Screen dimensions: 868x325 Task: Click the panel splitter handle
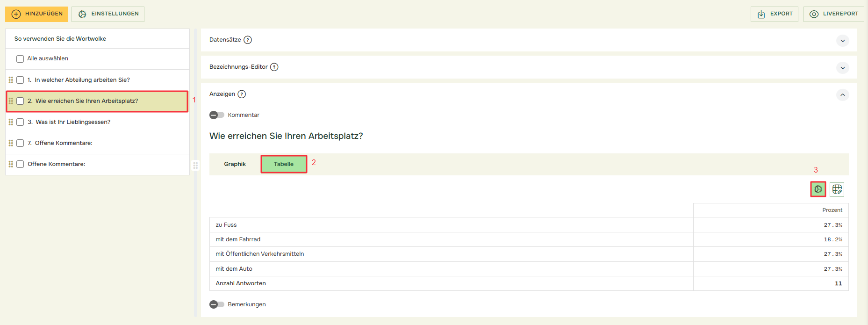195,166
